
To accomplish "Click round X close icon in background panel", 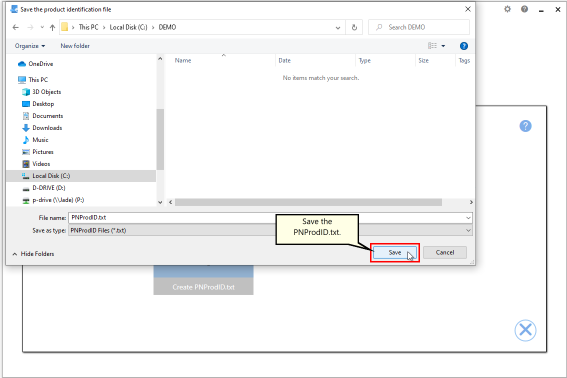I will pyautogui.click(x=525, y=330).
